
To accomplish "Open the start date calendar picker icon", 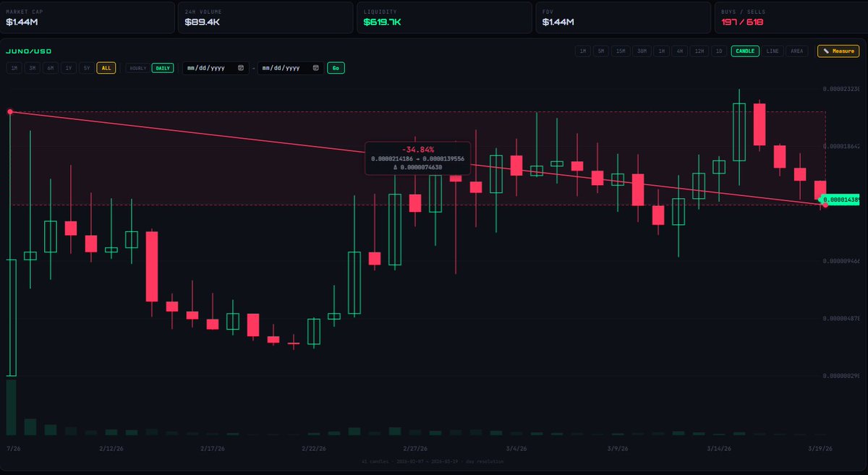I will click(241, 68).
